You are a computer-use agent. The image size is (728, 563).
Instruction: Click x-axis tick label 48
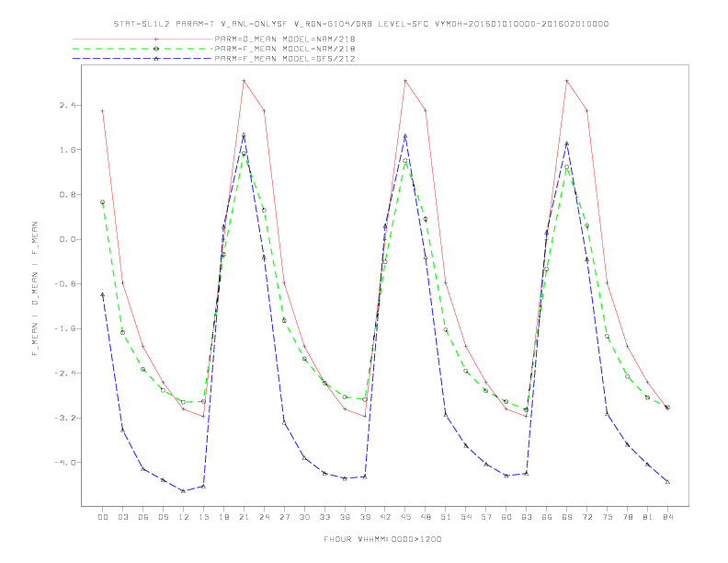coord(426,517)
